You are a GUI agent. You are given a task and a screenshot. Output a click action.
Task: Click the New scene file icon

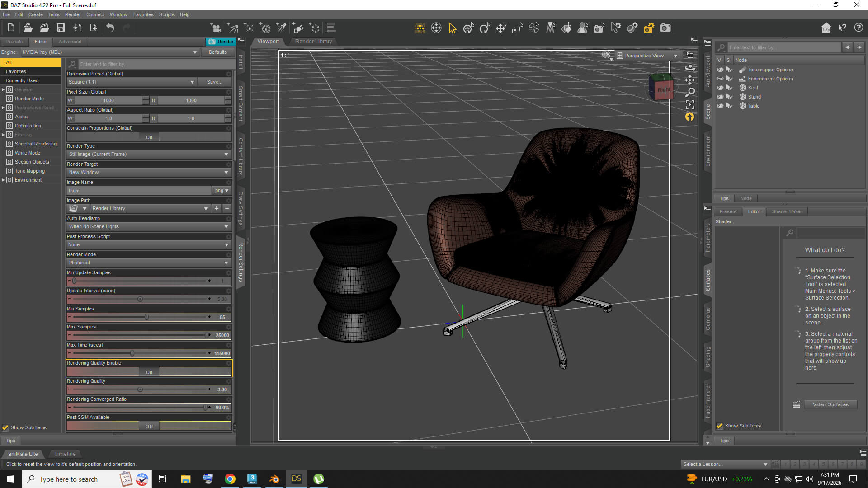11,28
